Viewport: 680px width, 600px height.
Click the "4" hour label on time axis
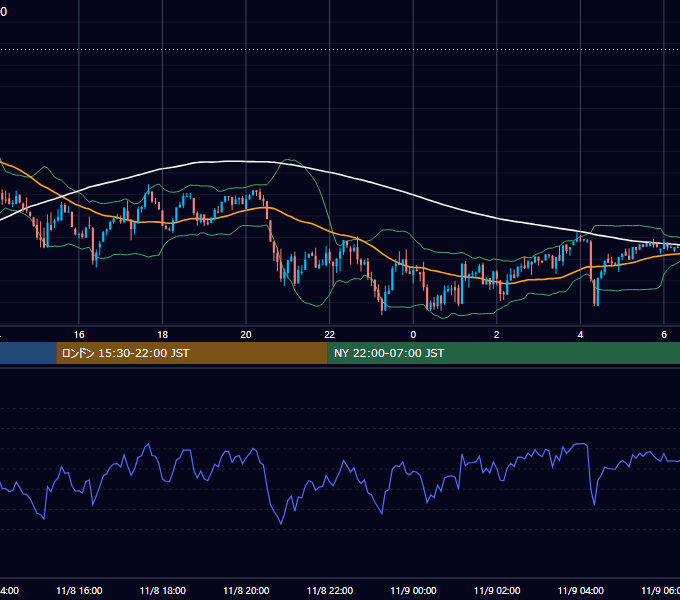point(580,335)
